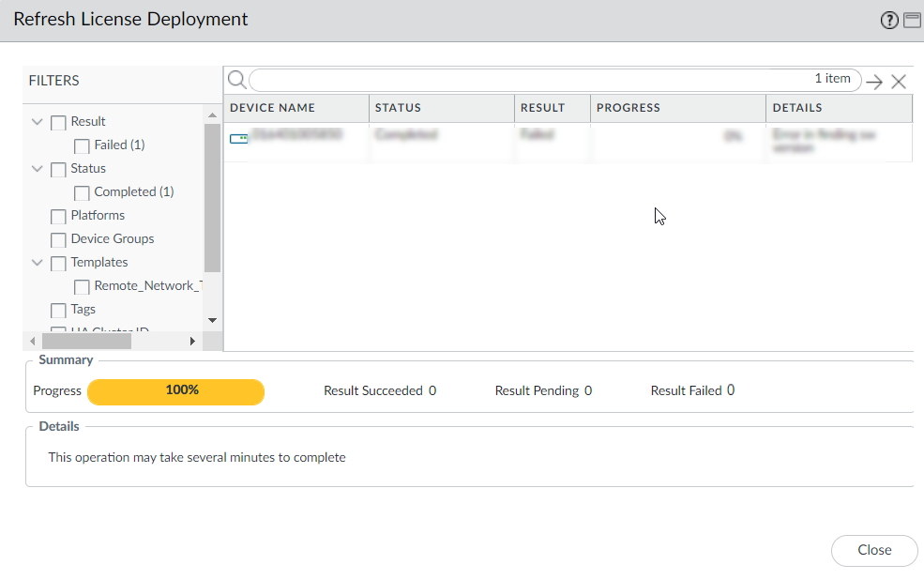Click the apply filter arrow icon
Screen dimensions: 924x580
coord(874,82)
